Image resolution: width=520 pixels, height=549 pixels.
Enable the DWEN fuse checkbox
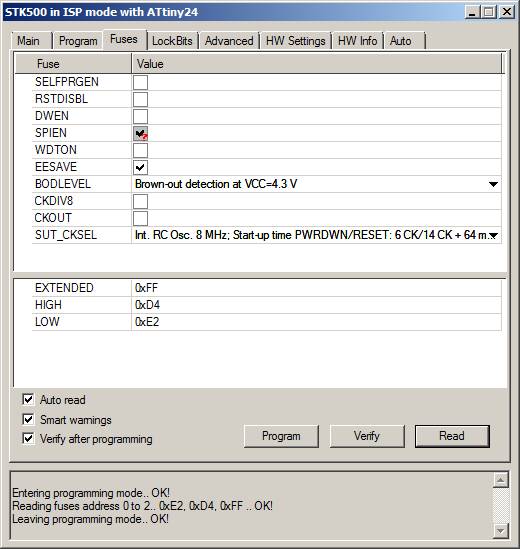[x=140, y=116]
